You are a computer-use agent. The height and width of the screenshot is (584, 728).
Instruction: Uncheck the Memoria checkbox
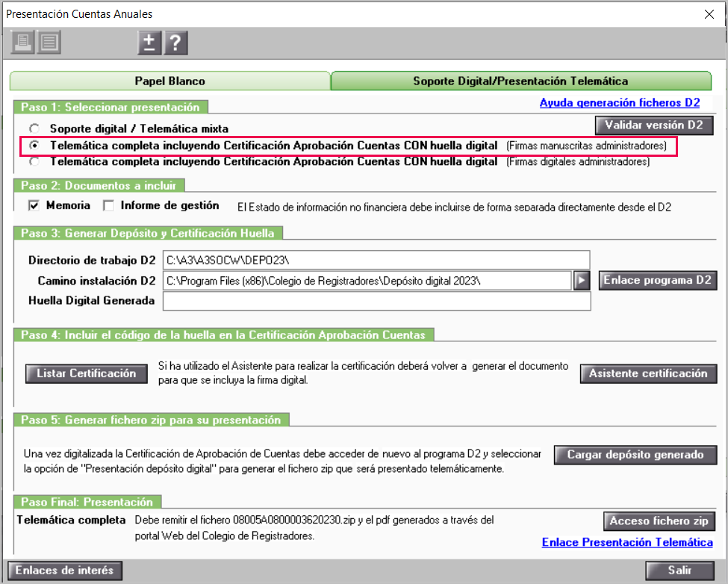point(34,205)
